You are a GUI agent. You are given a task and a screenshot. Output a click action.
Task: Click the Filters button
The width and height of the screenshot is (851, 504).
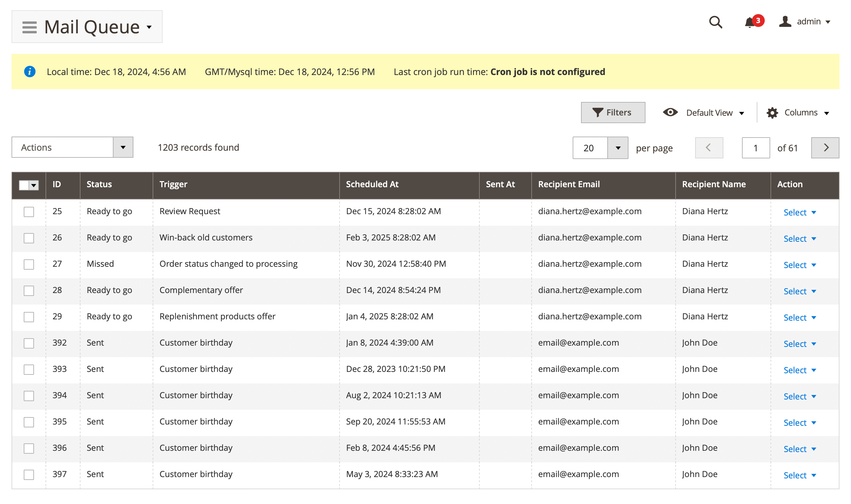pos(613,113)
